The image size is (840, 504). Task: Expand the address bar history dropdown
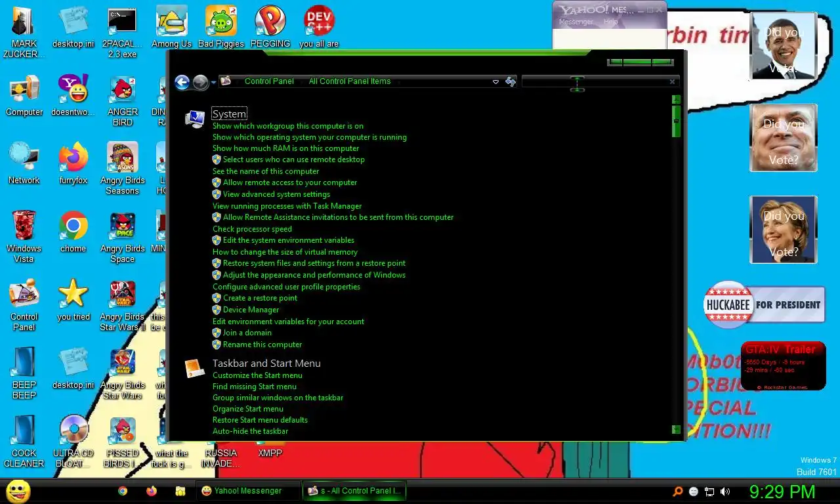pyautogui.click(x=495, y=81)
